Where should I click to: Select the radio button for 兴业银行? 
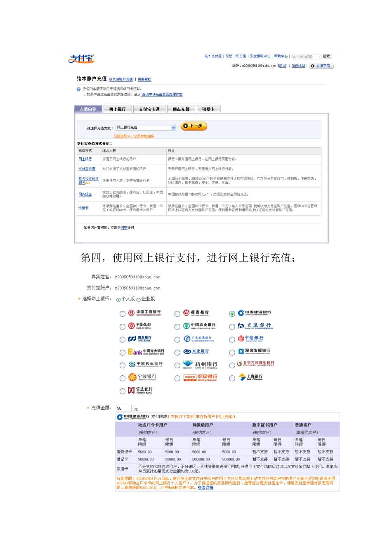tap(177, 353)
